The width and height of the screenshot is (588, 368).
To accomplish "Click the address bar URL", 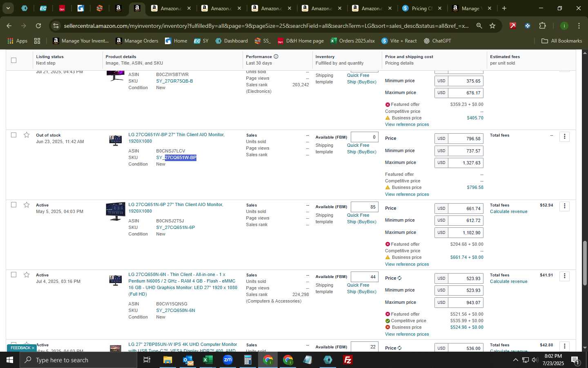I will (265, 26).
